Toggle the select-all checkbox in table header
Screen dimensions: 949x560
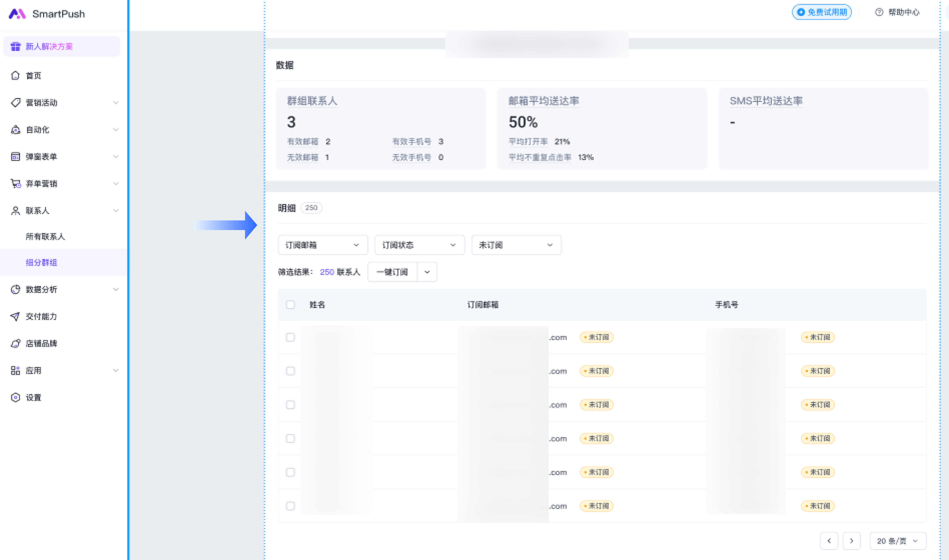tap(290, 304)
